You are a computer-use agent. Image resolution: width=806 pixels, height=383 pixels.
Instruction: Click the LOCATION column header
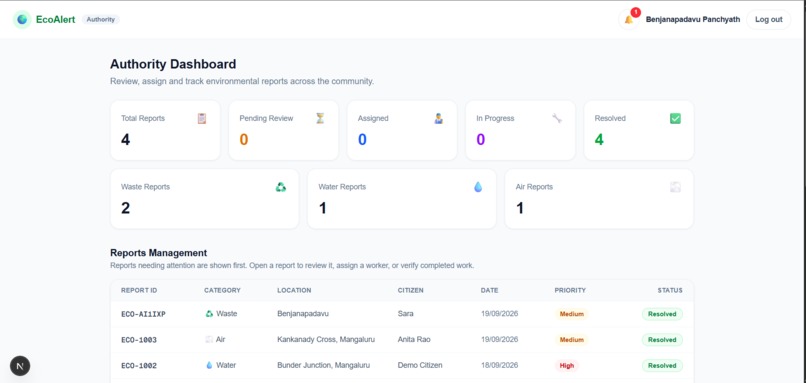(294, 290)
